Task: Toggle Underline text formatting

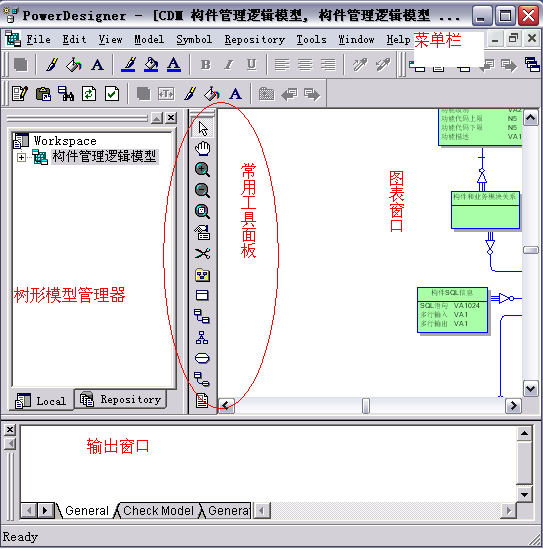Action: coord(251,65)
